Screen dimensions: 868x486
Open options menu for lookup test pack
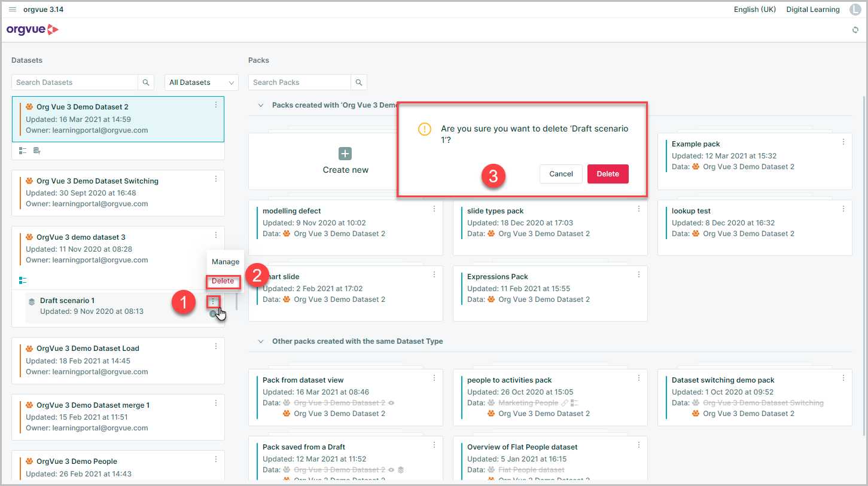(x=843, y=209)
